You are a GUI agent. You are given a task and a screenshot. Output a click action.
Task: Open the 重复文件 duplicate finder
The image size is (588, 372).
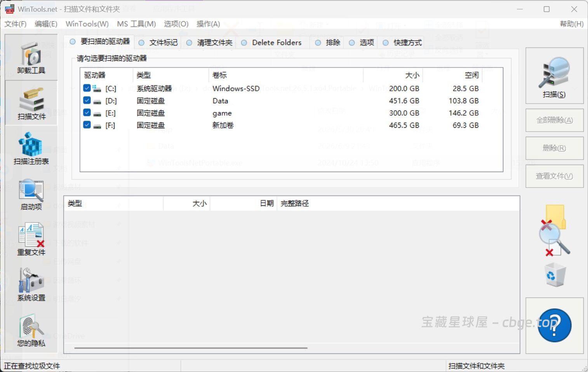click(x=31, y=239)
